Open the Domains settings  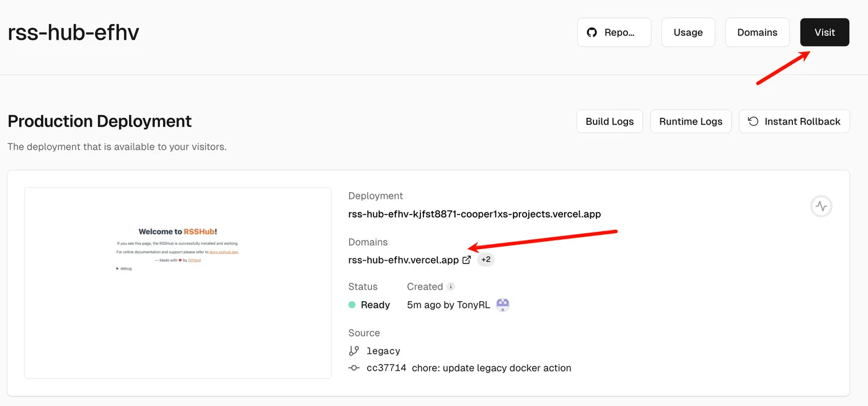click(x=757, y=32)
